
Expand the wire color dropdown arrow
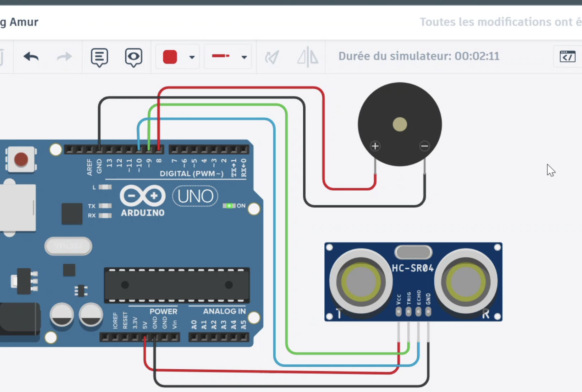coord(192,57)
